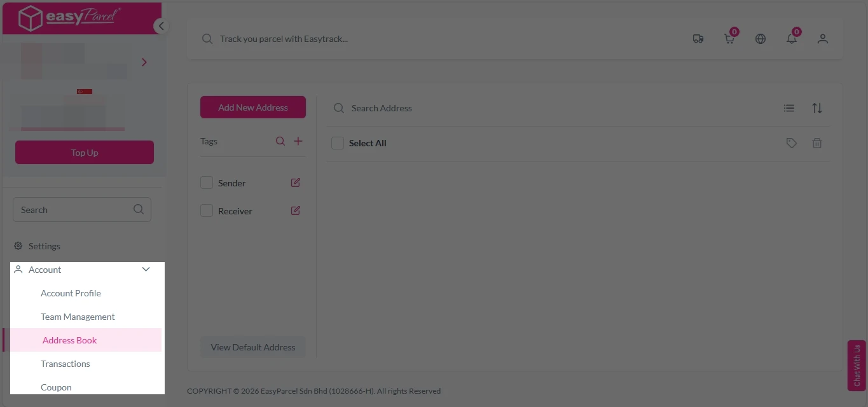Collapse the Account section
The height and width of the screenshot is (407, 868).
pos(146,269)
